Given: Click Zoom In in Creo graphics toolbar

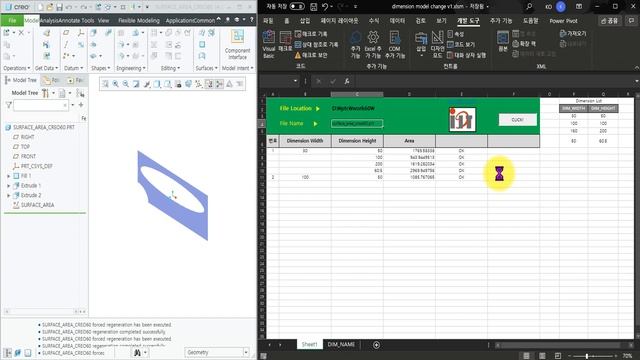Looking at the screenshot, I should [116, 84].
